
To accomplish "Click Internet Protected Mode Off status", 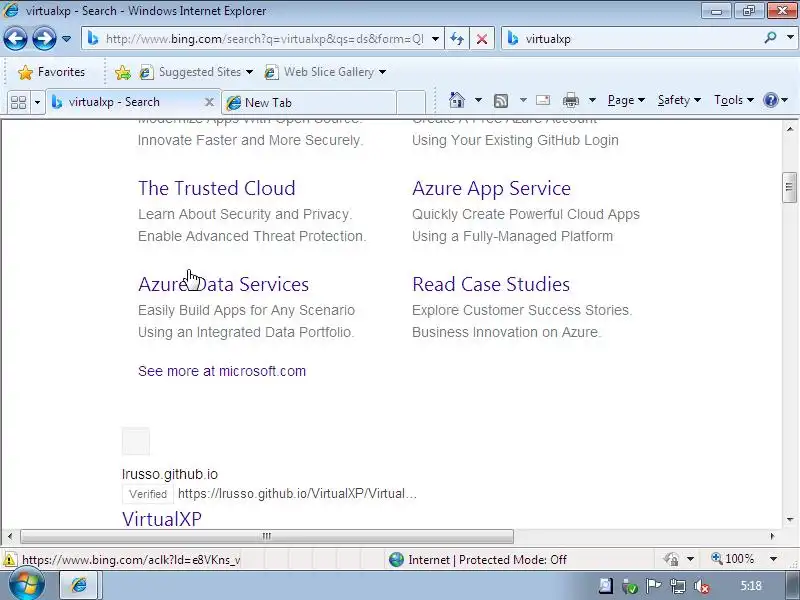I will pos(478,560).
